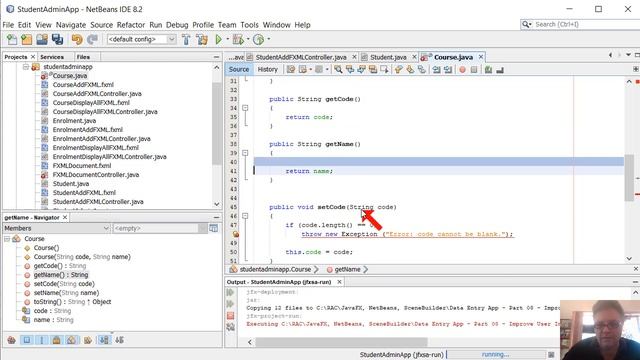The image size is (640, 360).
Task: Open the Debug Project dropdown arrow
Action: [248, 40]
